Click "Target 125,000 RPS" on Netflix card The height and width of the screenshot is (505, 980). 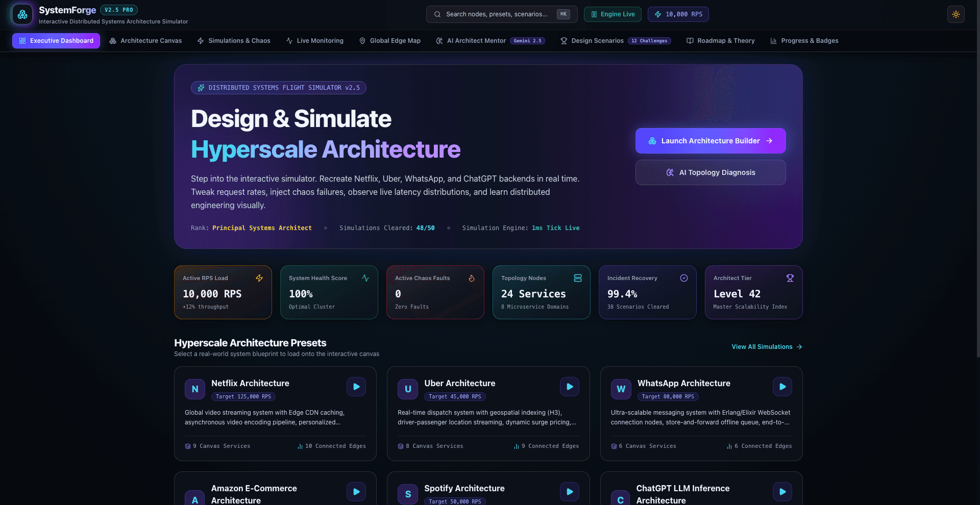[243, 397]
